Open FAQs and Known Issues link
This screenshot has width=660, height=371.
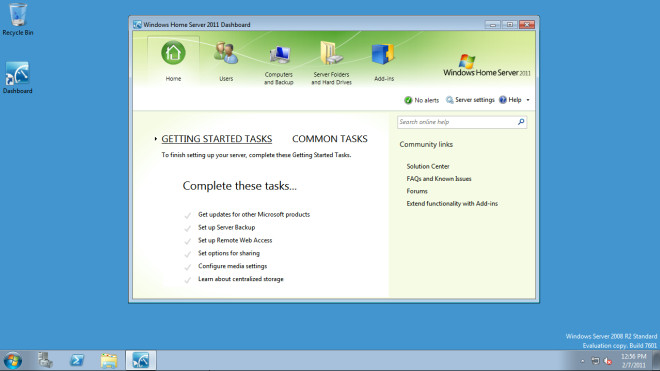[x=439, y=179]
